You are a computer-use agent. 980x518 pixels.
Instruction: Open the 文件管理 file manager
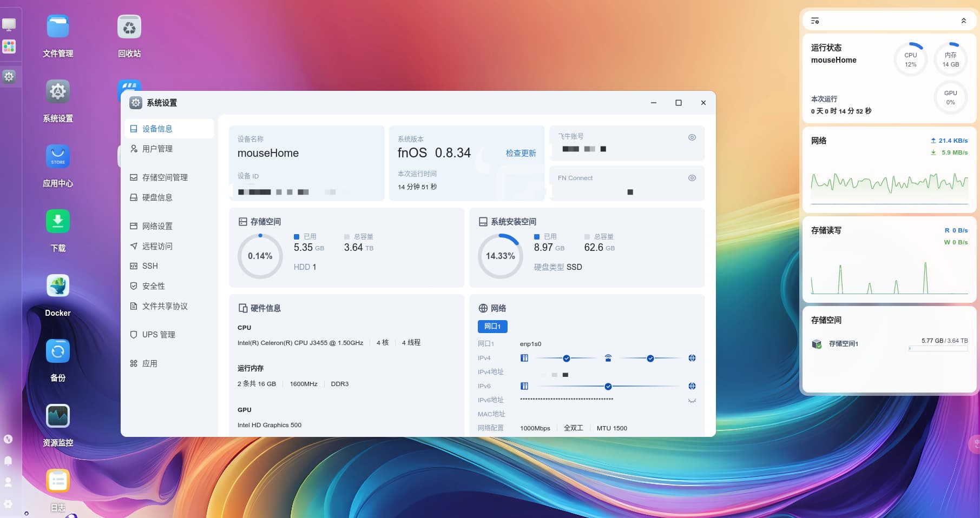(58, 27)
